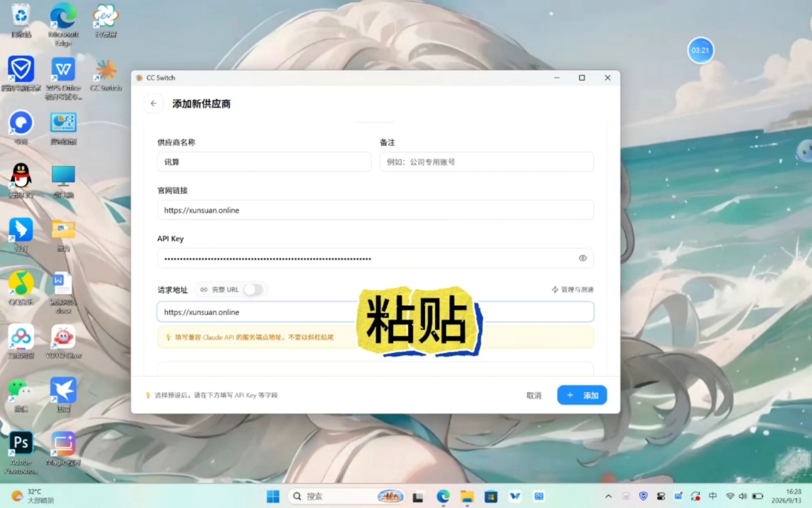The image size is (812, 508).
Task: Open the QQ音乐 desktop icon
Action: tap(21, 287)
